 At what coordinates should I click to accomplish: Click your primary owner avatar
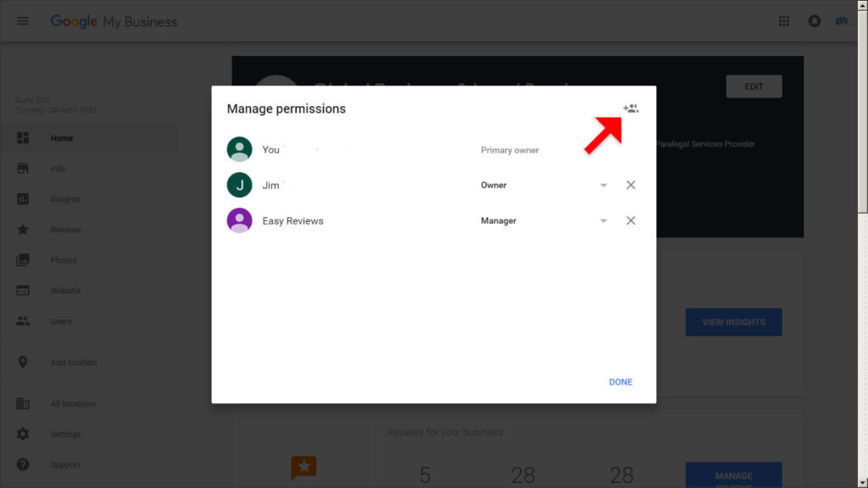click(x=239, y=149)
